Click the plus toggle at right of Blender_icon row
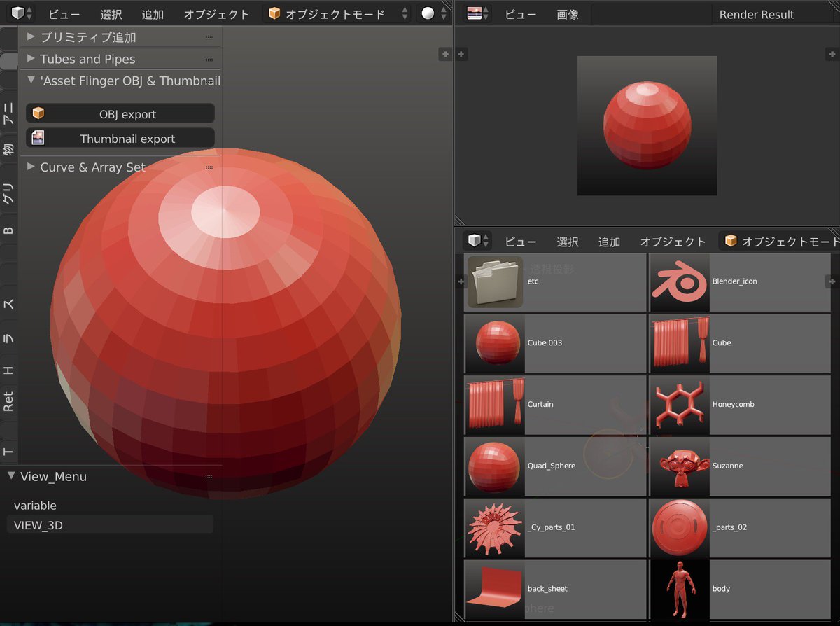 [x=832, y=281]
